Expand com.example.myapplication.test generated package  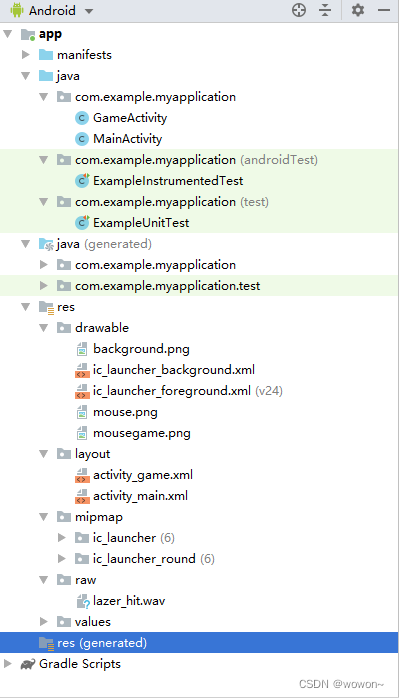coord(44,286)
